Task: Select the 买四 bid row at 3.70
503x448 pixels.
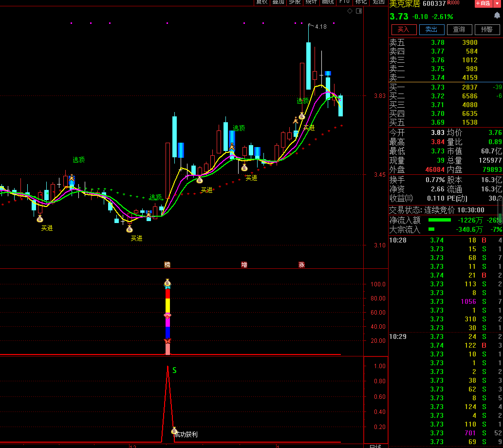Action: [x=446, y=113]
